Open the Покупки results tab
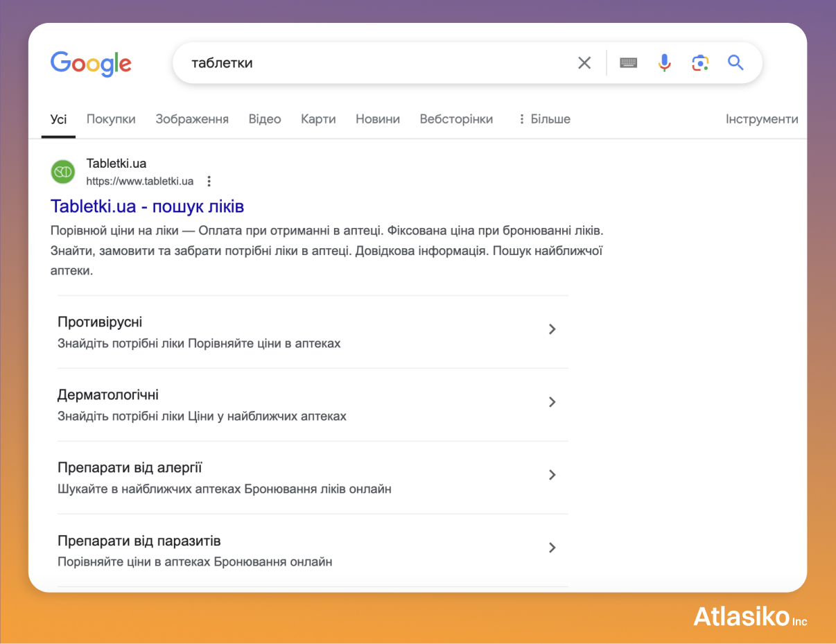 (x=111, y=119)
